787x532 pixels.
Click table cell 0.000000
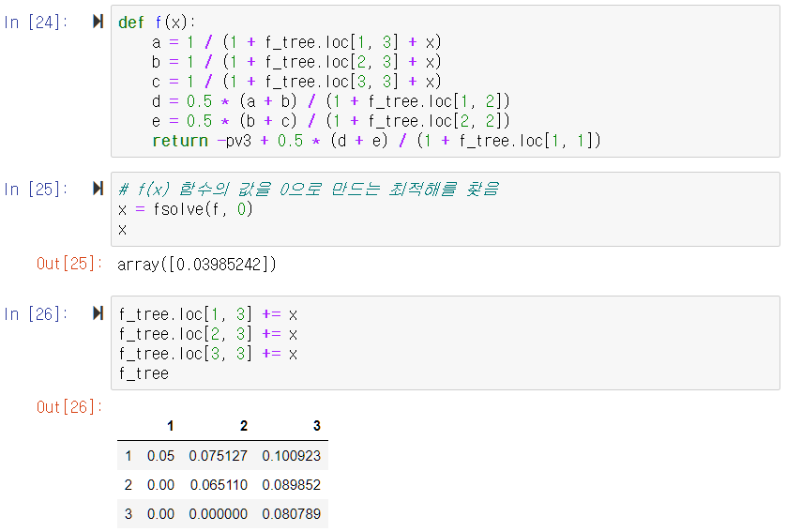point(219,514)
